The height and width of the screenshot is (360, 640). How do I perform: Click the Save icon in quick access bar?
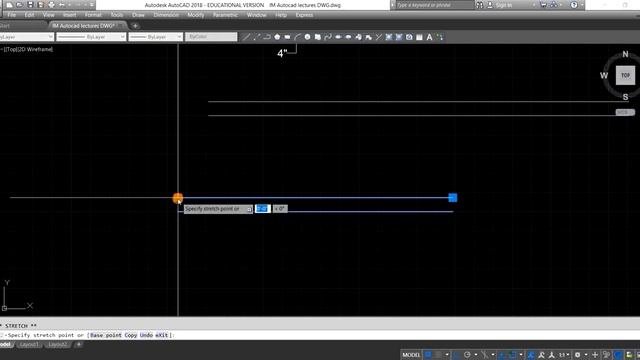(30, 5)
